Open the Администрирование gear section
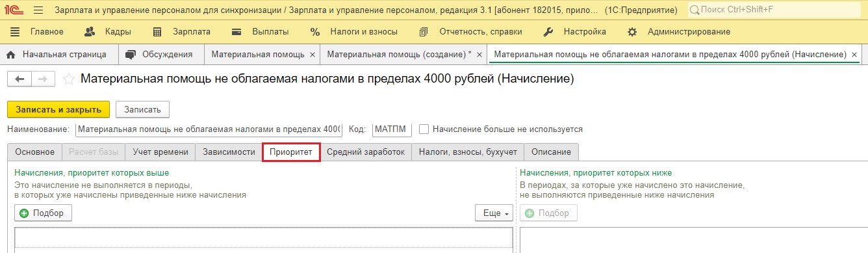Viewport: 868px width, 253px height. click(678, 31)
